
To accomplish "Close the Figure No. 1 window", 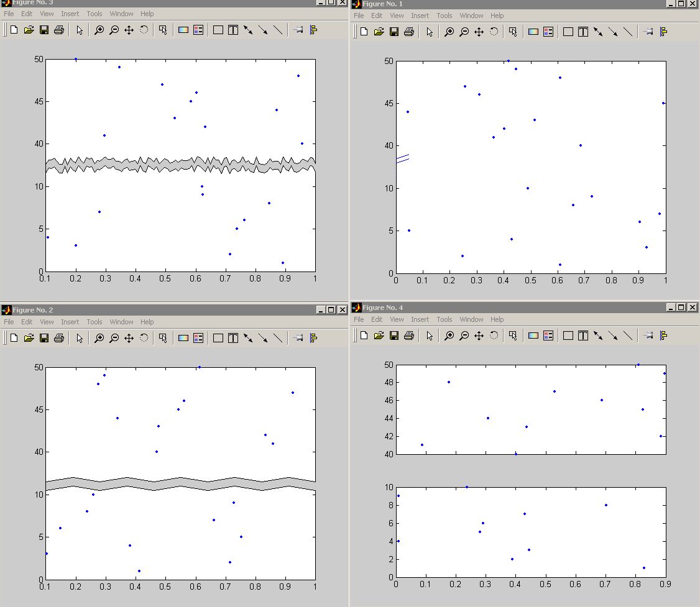I will [x=693, y=4].
